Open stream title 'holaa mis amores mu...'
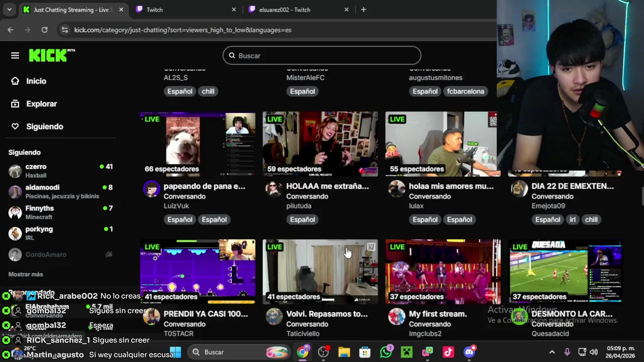This screenshot has width=644, height=362. click(x=450, y=186)
